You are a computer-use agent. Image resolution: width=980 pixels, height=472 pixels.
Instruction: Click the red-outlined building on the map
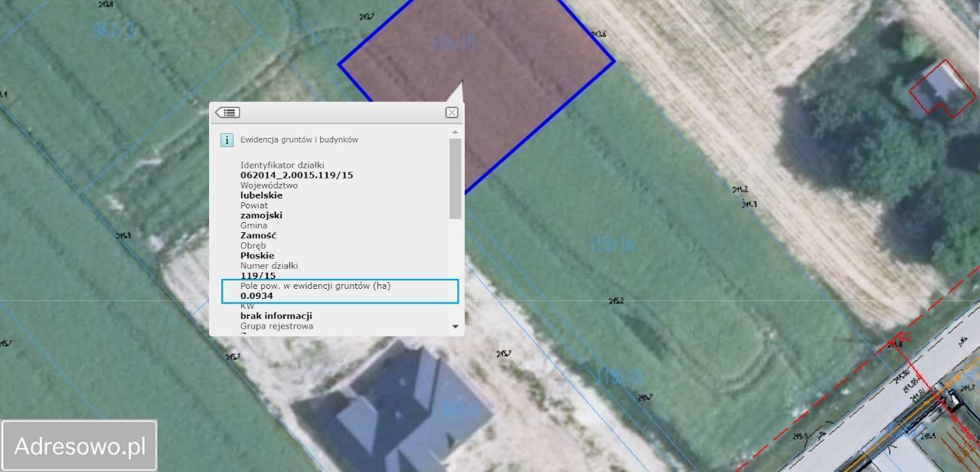click(942, 88)
